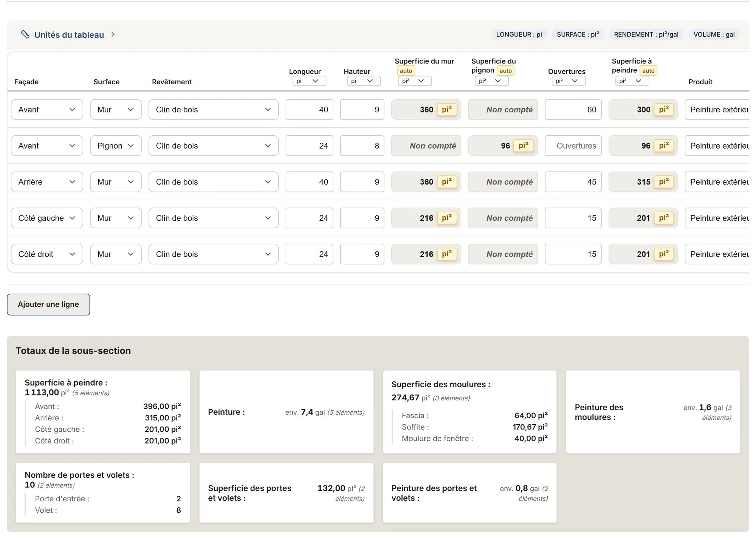Click the Ouvertures field containing 60
756x538 pixels.
click(573, 110)
